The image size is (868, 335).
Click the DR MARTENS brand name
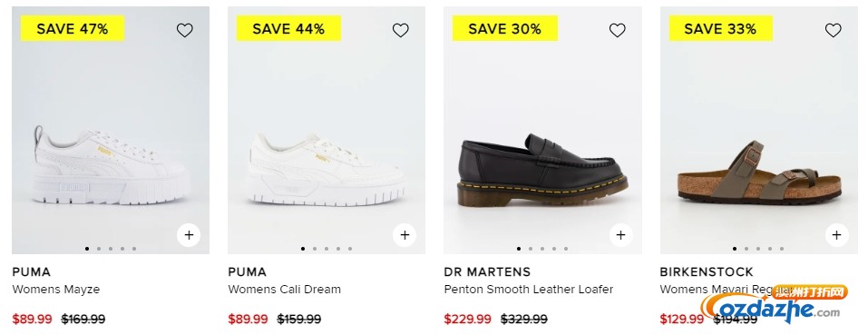(x=487, y=271)
